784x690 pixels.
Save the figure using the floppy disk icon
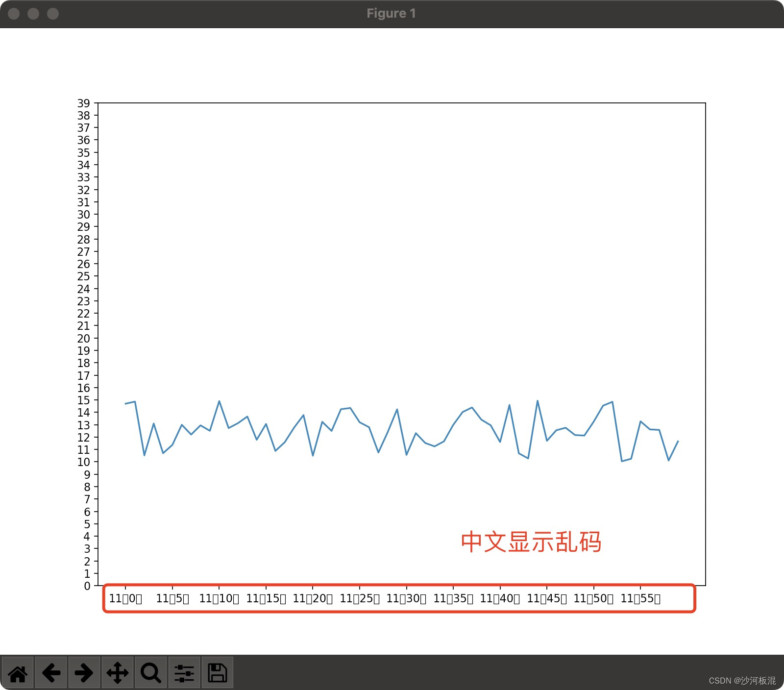coord(217,673)
